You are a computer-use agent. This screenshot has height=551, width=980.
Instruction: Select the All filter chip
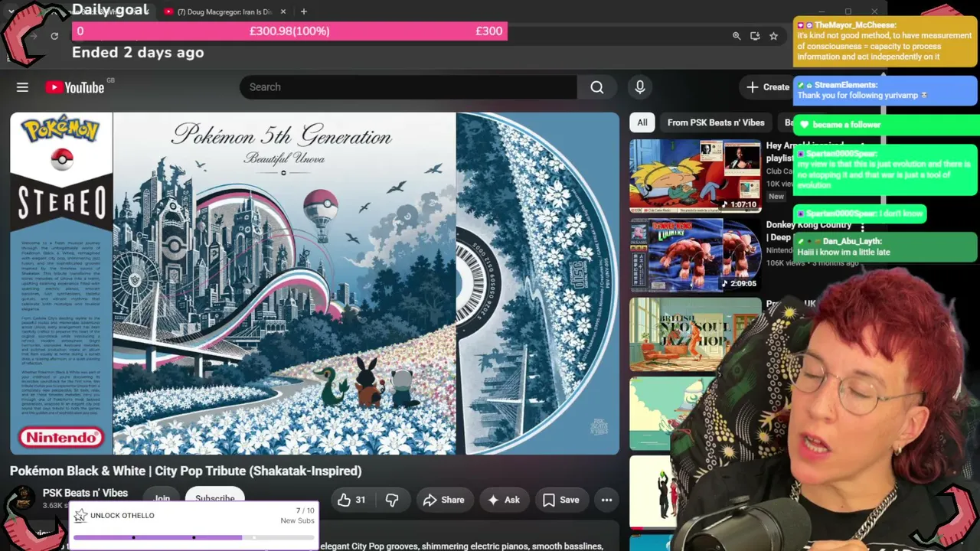[x=642, y=122]
